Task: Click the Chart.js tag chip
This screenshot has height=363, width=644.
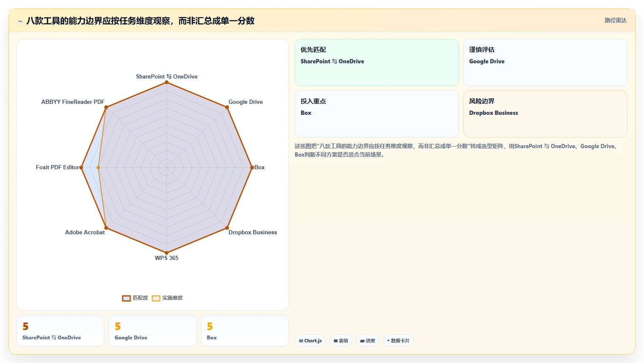Action: [x=310, y=341]
